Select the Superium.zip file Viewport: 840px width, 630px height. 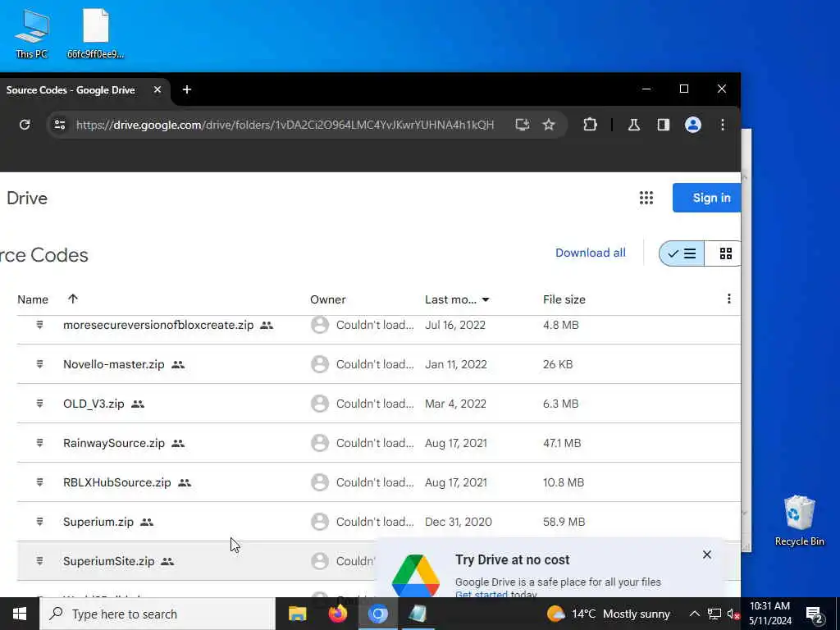[x=98, y=522]
